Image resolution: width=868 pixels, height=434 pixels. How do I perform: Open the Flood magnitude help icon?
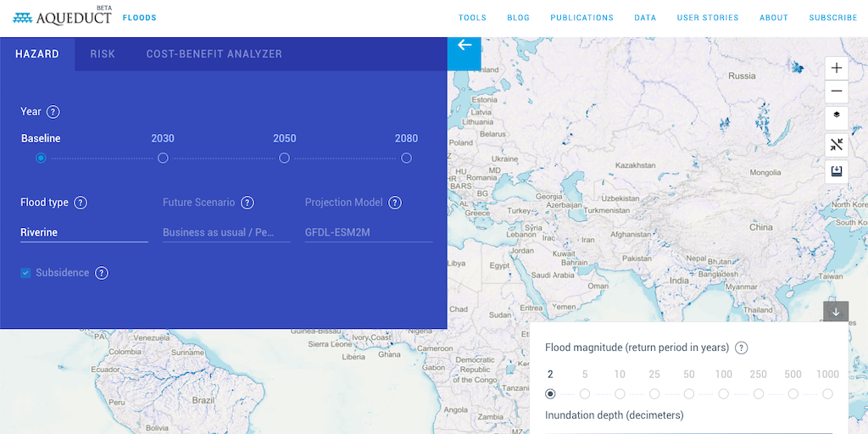741,348
